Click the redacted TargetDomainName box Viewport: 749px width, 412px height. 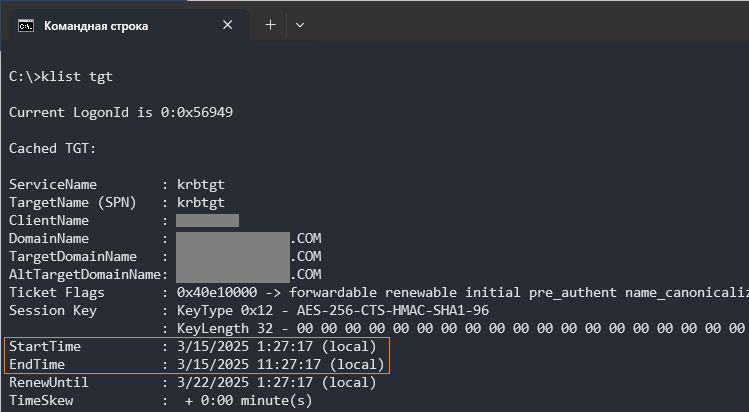tap(233, 256)
